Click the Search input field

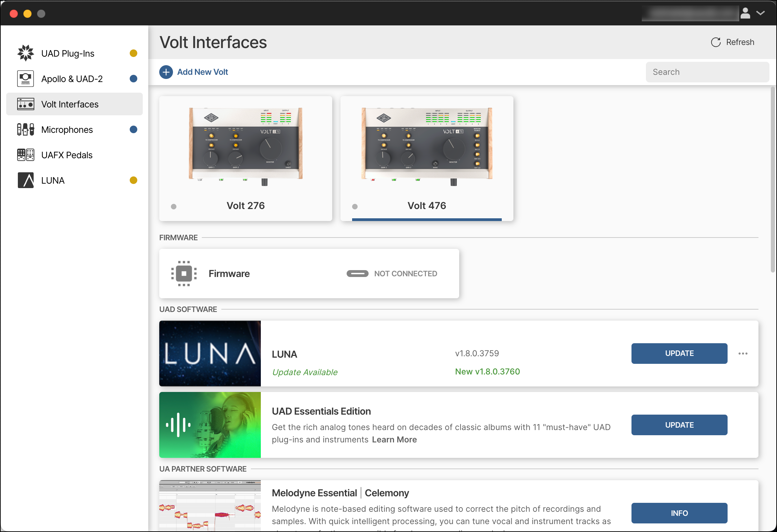tap(707, 72)
